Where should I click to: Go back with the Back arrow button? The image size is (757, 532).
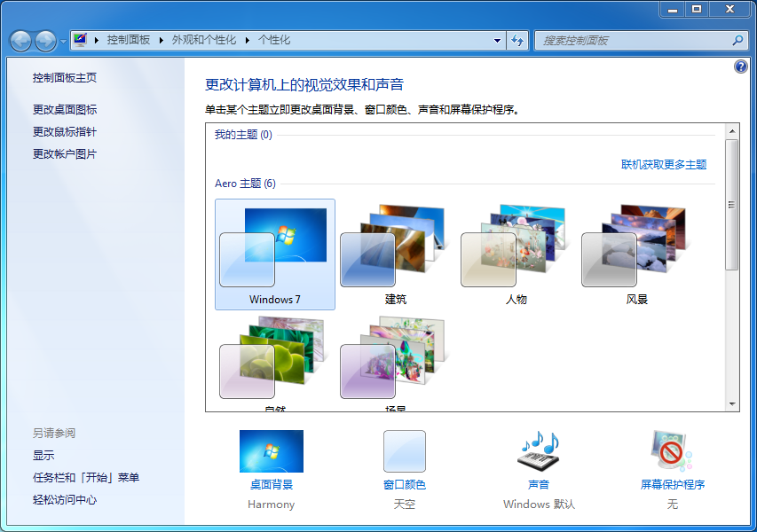(x=20, y=41)
